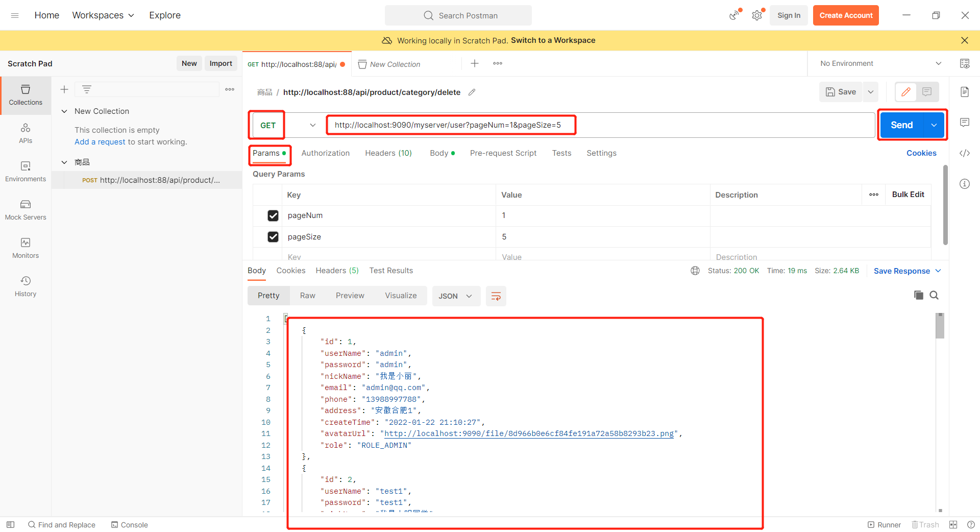This screenshot has width=980, height=532.
Task: Open the Monitors sidebar section
Action: (26, 248)
